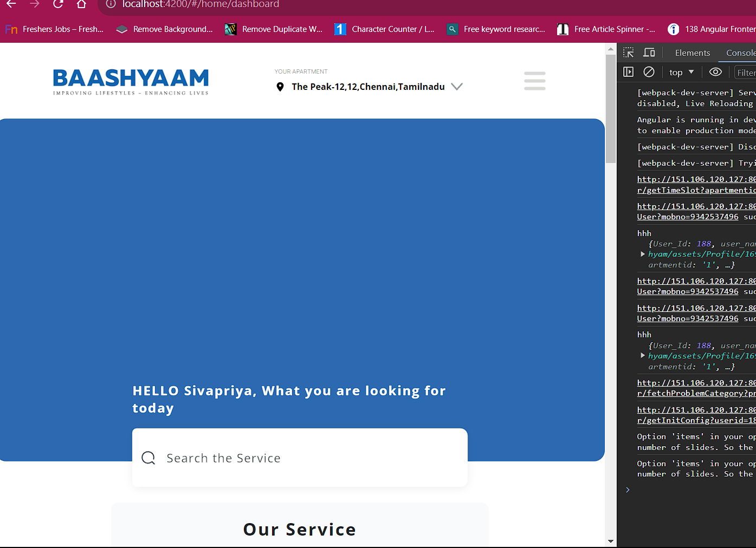The width and height of the screenshot is (756, 548).
Task: Click the inspect element picker icon
Action: tap(628, 53)
